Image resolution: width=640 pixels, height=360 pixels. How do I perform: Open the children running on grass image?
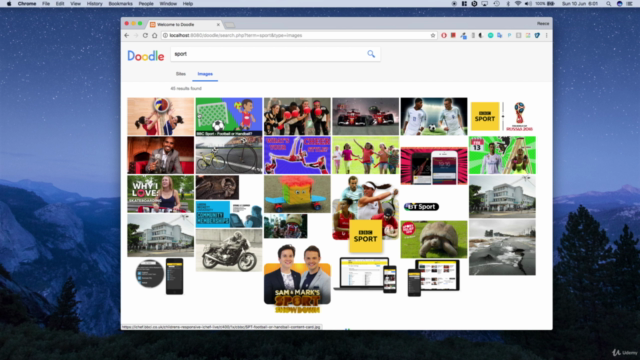[365, 155]
